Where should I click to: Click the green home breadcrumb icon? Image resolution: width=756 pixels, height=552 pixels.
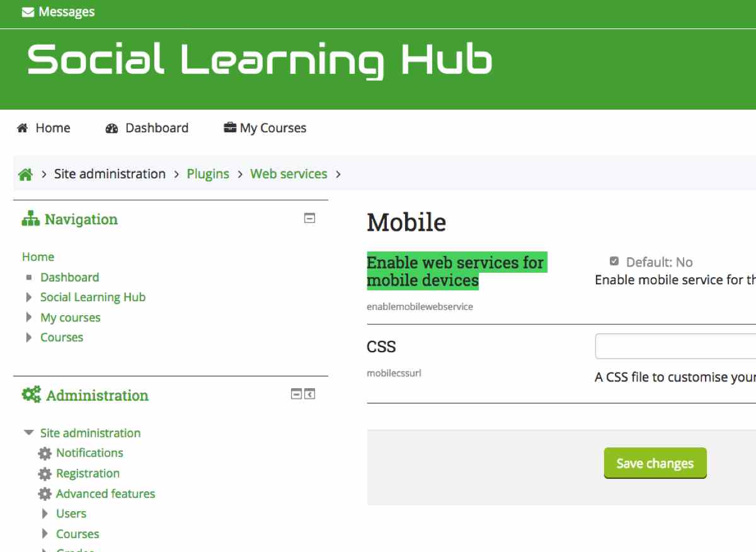tap(25, 175)
